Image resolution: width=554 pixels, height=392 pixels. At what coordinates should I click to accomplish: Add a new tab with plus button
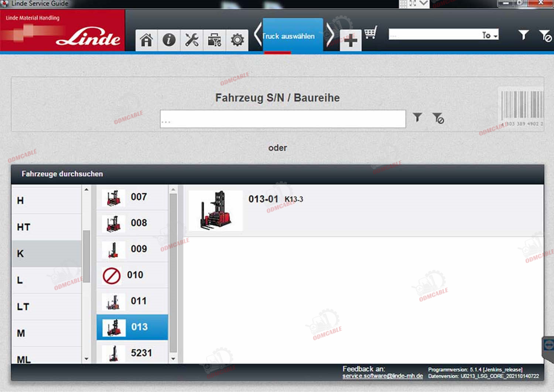coord(350,40)
